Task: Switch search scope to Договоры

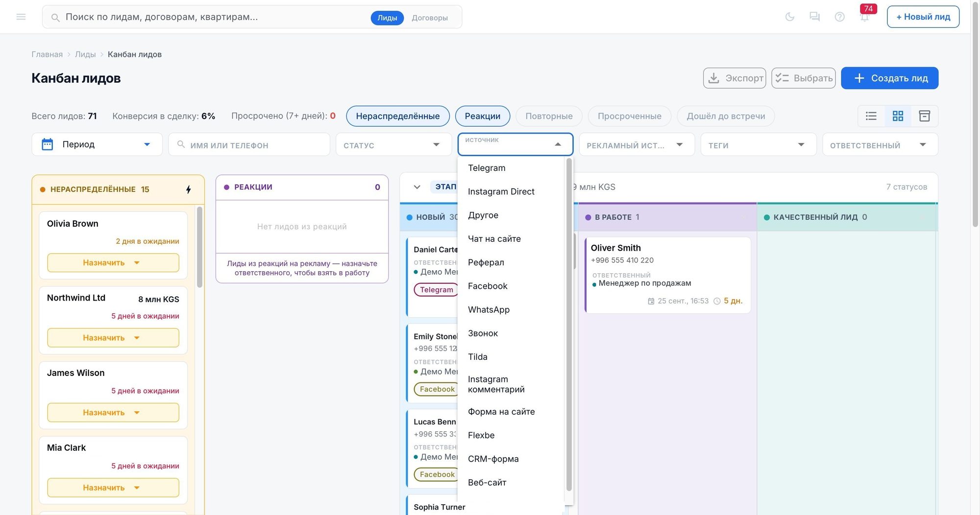Action: point(430,18)
